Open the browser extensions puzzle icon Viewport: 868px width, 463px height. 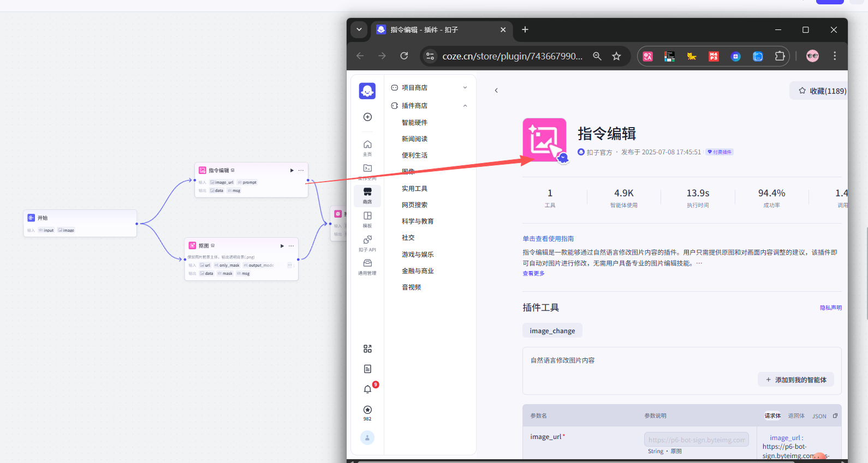pyautogui.click(x=780, y=56)
